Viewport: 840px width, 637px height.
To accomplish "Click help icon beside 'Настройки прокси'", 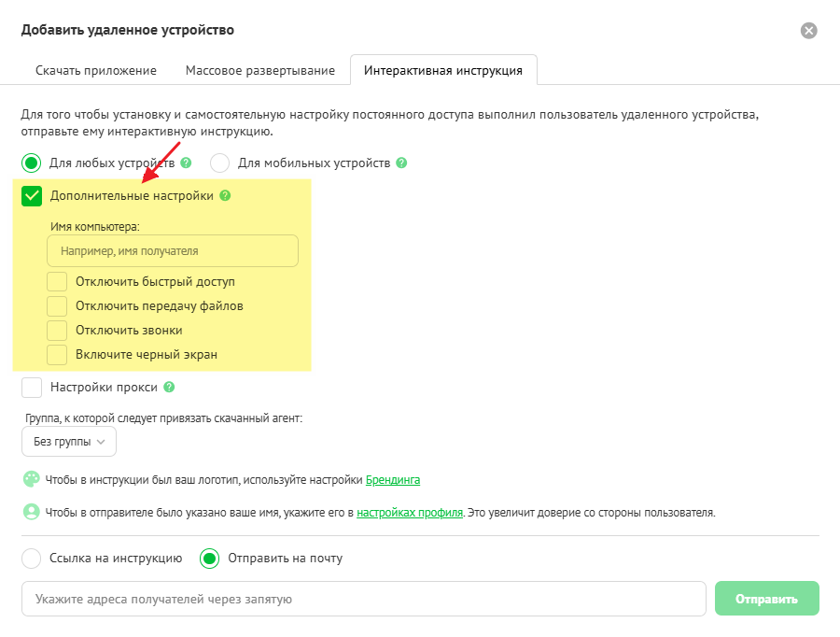I will tap(169, 387).
